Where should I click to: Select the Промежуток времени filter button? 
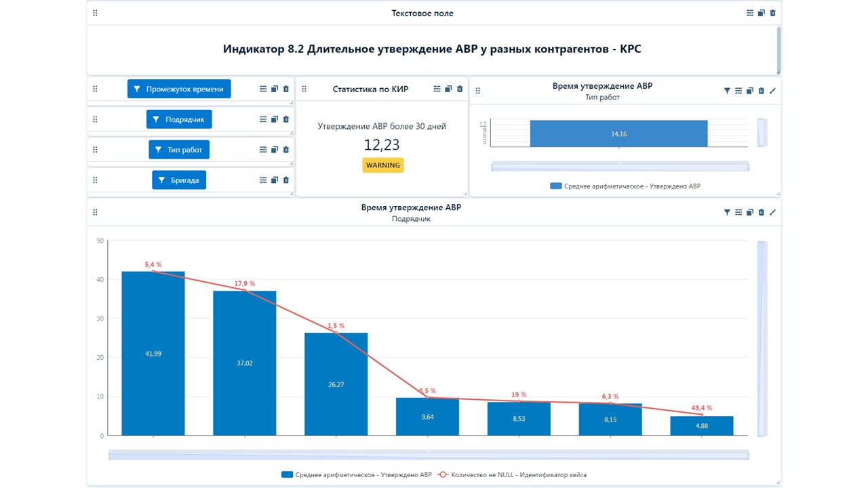pyautogui.click(x=179, y=88)
